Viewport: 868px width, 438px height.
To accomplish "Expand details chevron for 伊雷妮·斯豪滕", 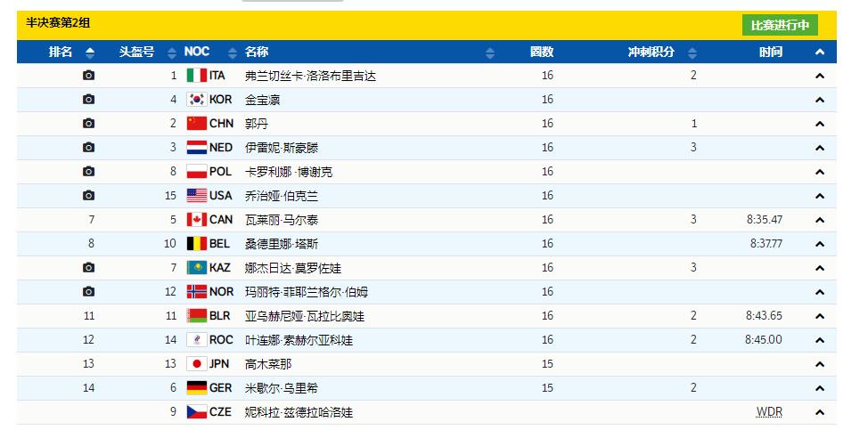I will pos(820,148).
